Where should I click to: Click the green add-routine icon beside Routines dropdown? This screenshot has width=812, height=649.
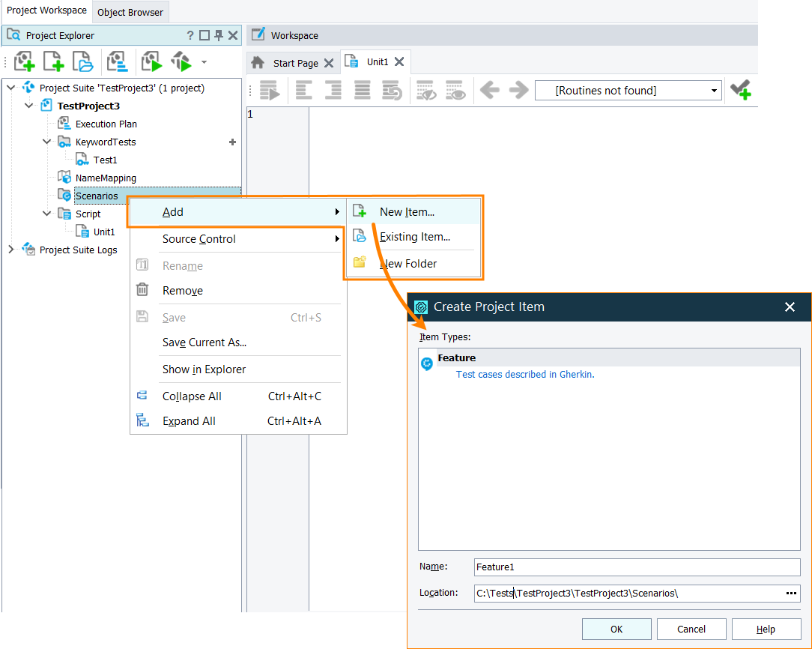741,90
